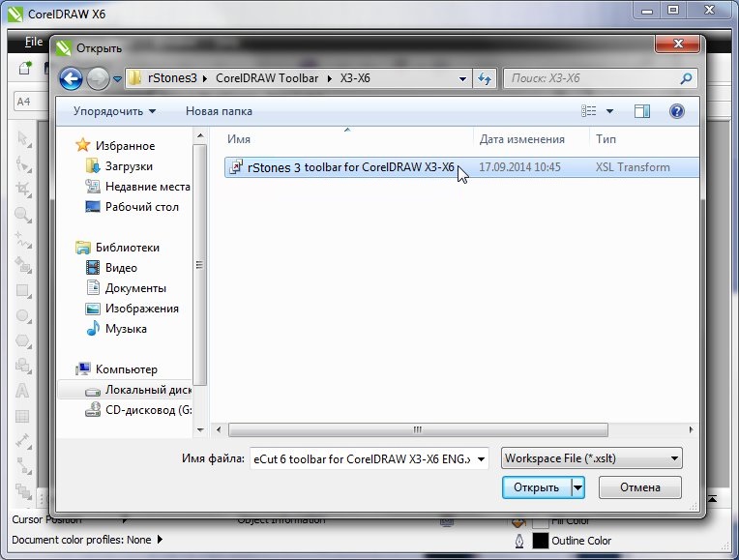739x560 pixels.
Task: Select the CorelDRAW Toolbar path segment
Action: point(267,78)
